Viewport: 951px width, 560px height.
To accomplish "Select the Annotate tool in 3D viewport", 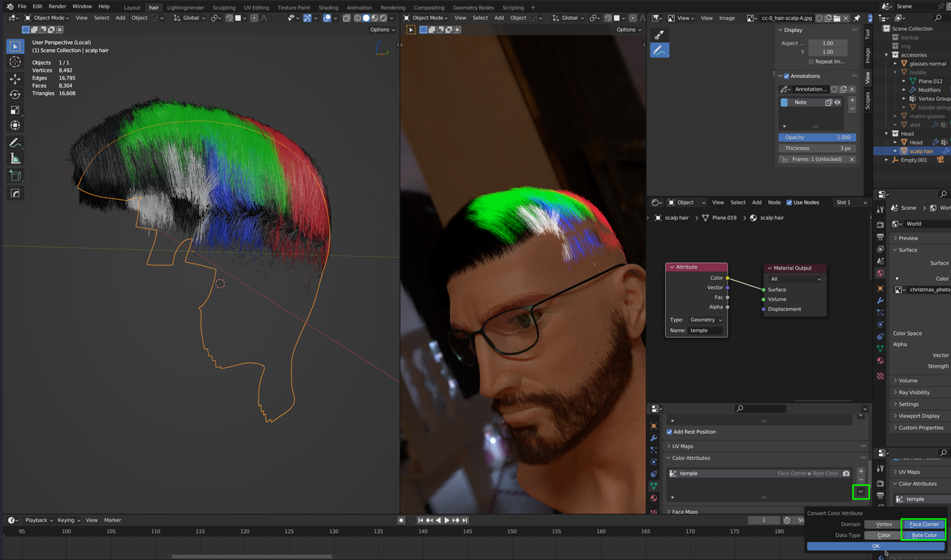I will coord(15,143).
